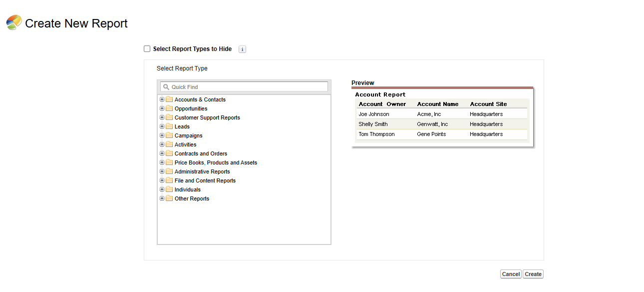This screenshot has width=644, height=292.
Task: Click the Create button
Action: (533, 274)
